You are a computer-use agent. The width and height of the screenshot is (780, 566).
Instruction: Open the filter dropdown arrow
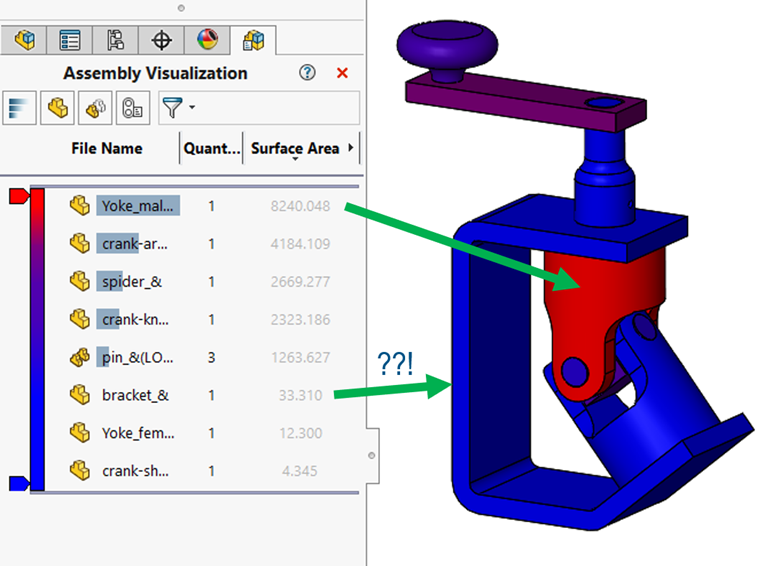tap(192, 107)
